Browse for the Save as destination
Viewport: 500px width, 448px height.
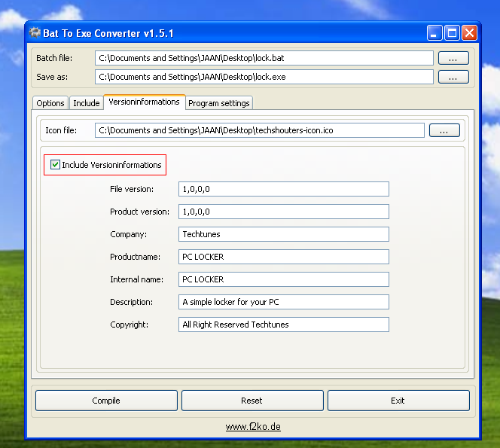(x=453, y=77)
